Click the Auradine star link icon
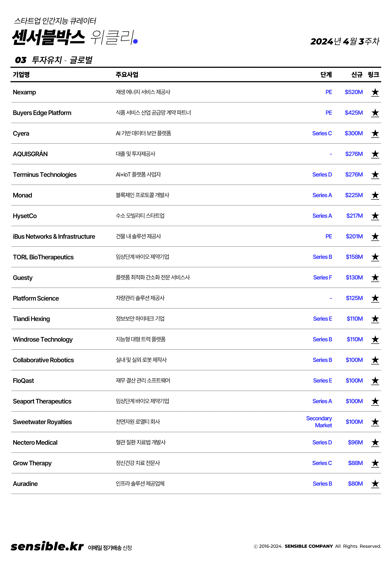 375,484
